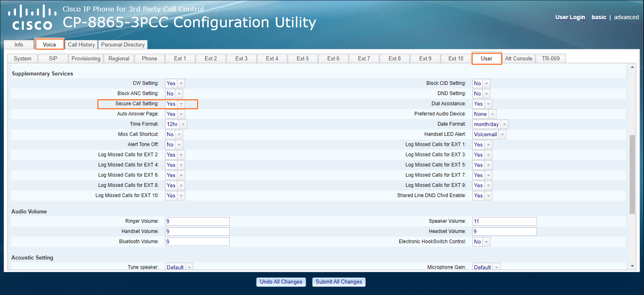The height and width of the screenshot is (295, 644).
Task: Open the Ext 2 sub-tab
Action: point(211,58)
